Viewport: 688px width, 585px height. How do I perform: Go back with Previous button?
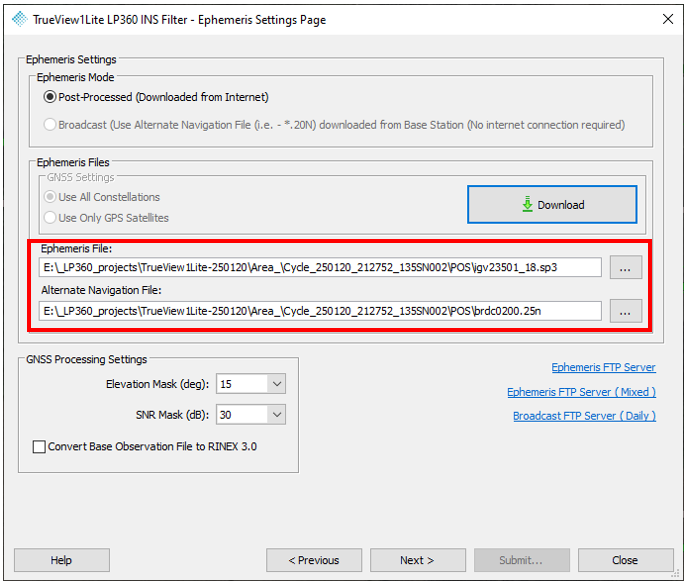click(x=314, y=560)
